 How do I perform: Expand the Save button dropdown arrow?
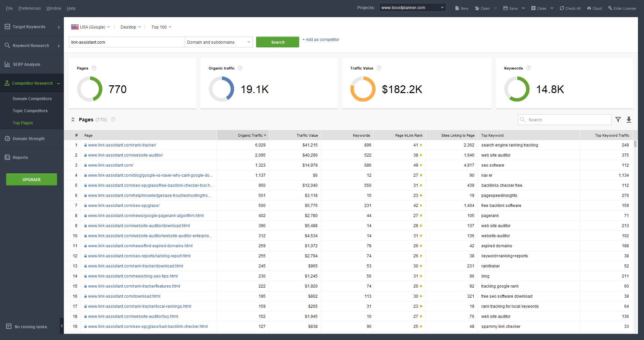pos(523,8)
